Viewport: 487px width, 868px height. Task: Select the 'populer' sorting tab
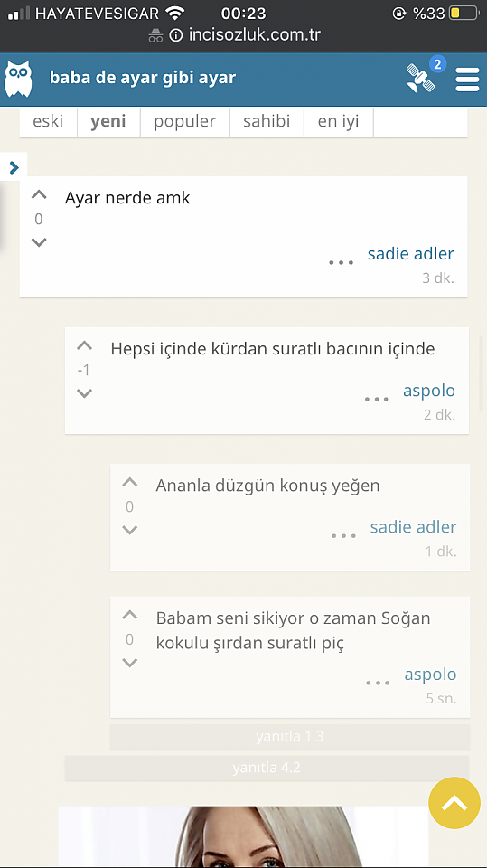(185, 121)
